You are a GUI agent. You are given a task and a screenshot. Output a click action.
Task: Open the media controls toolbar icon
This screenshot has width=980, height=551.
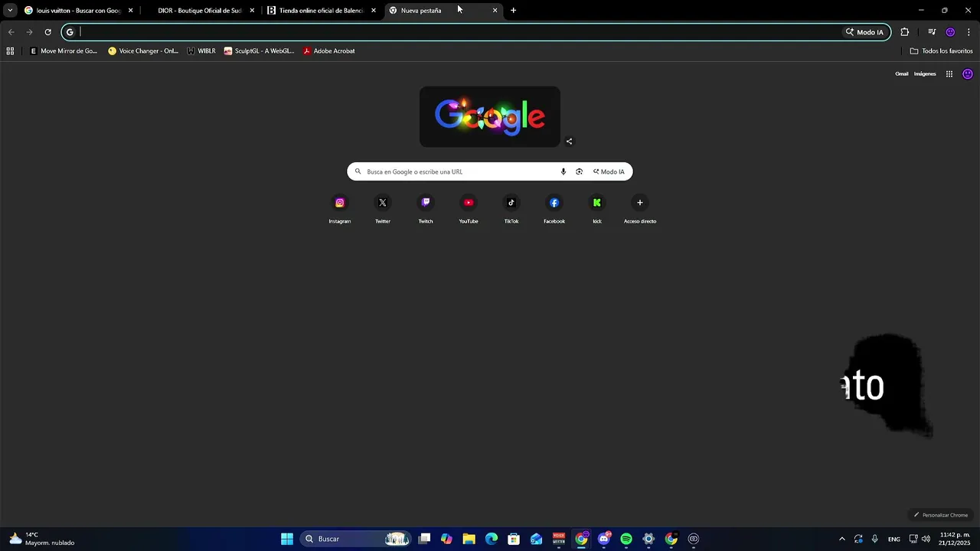(x=932, y=32)
